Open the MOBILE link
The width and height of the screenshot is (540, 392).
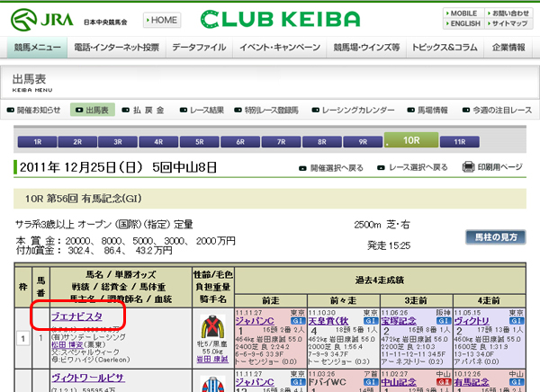coord(463,13)
